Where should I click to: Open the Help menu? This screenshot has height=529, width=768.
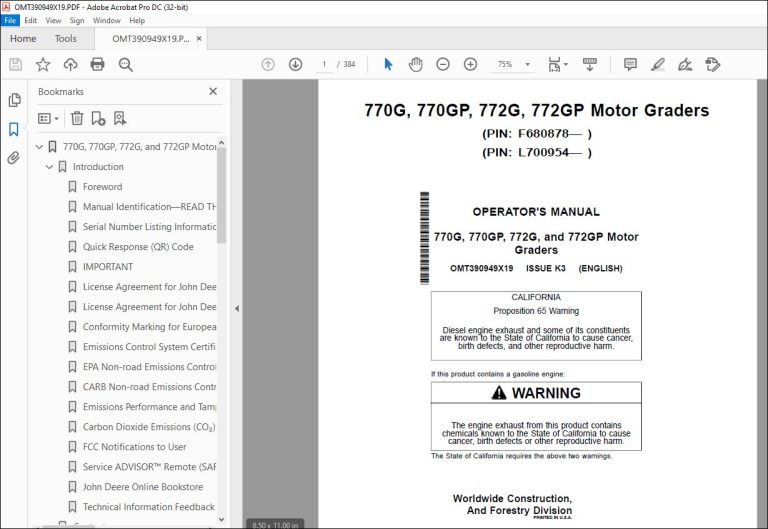[137, 21]
